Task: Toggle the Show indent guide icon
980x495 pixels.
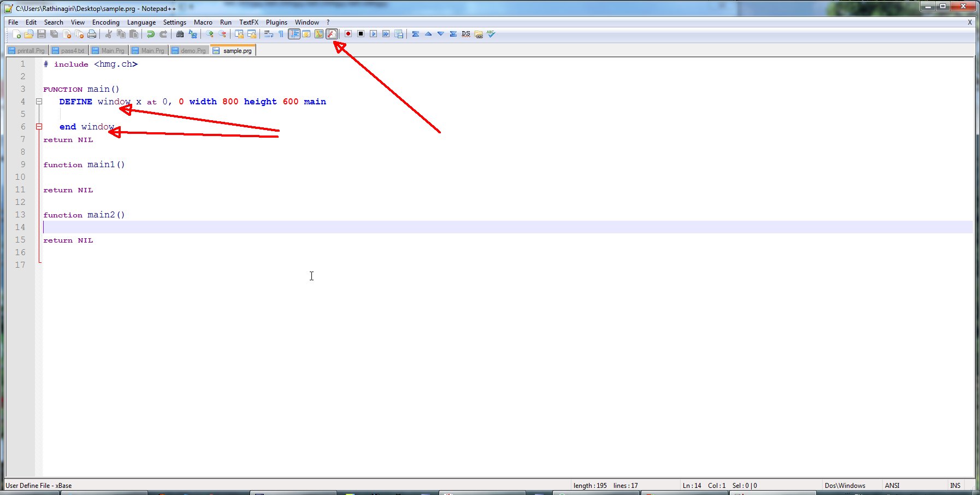Action: (294, 34)
